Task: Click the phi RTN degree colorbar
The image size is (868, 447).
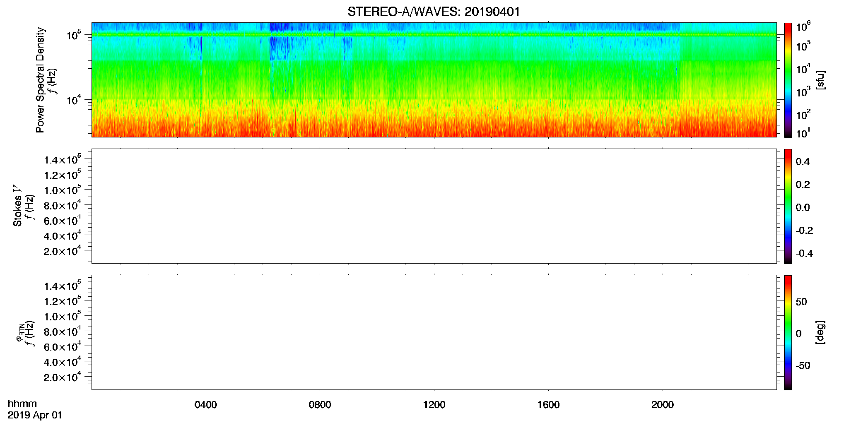Action: [x=788, y=332]
